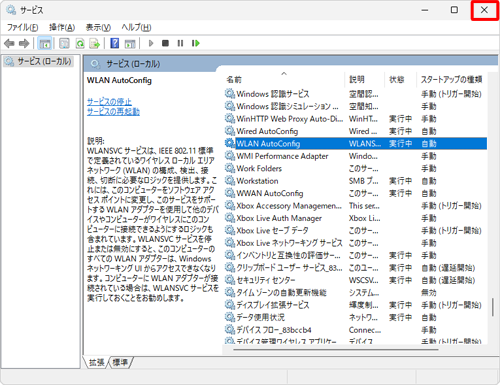The height and width of the screenshot is (385, 500).
Task: Select the Xbox Live Auth Manager name
Action: (279, 218)
